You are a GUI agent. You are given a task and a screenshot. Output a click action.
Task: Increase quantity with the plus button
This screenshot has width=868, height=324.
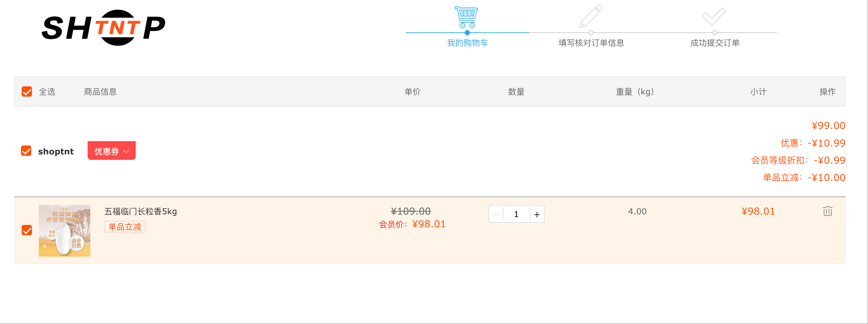tap(537, 214)
